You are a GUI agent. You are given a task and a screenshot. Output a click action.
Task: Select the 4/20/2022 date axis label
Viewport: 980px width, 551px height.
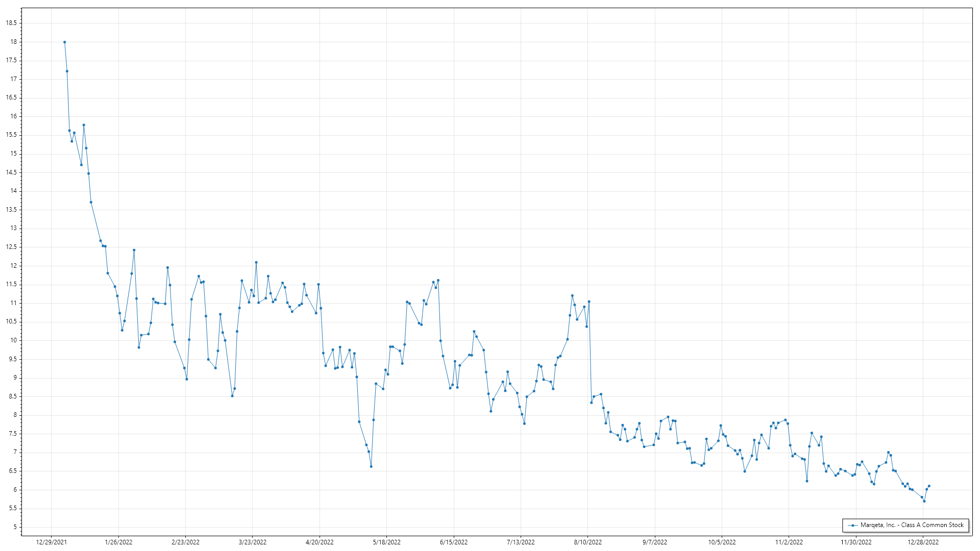coord(320,542)
